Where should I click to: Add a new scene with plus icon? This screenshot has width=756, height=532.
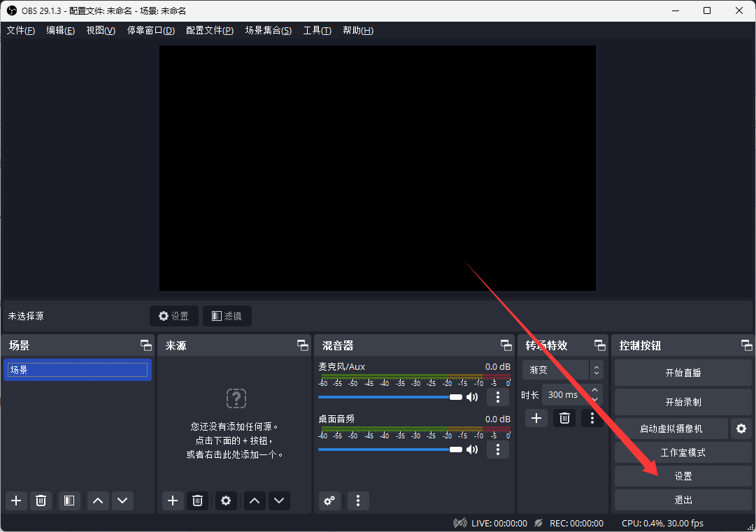tap(16, 501)
